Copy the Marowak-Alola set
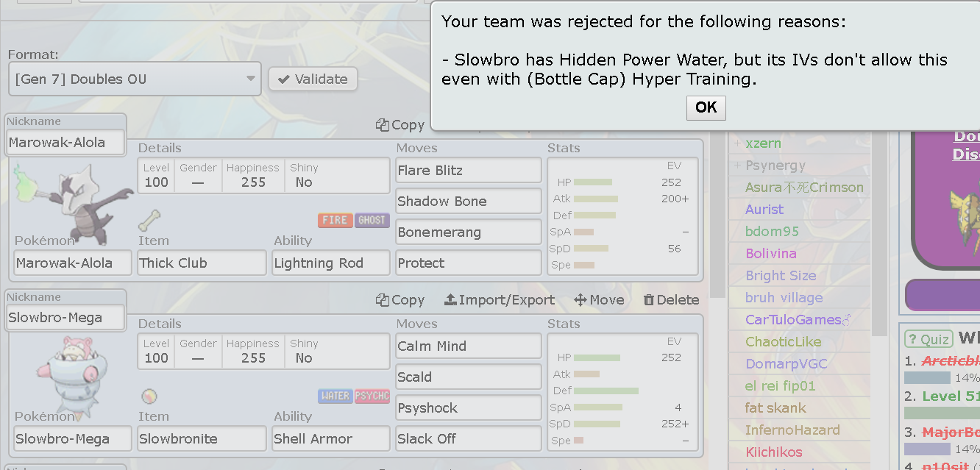The height and width of the screenshot is (470, 980). [x=400, y=124]
